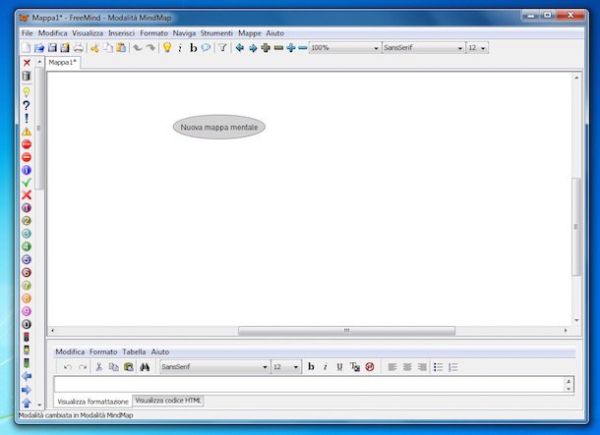The height and width of the screenshot is (435, 600).
Task: Switch to Visualizza codice HTML tab
Action: pos(168,400)
